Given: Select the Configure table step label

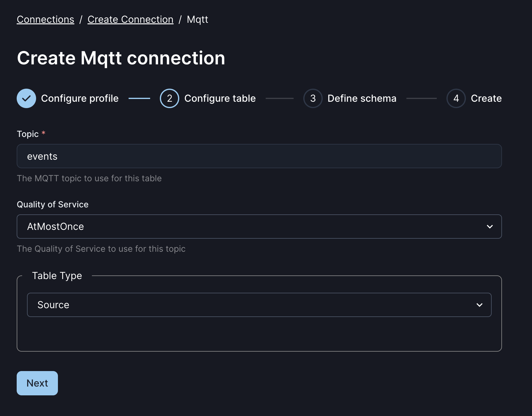Looking at the screenshot, I should pyautogui.click(x=220, y=98).
